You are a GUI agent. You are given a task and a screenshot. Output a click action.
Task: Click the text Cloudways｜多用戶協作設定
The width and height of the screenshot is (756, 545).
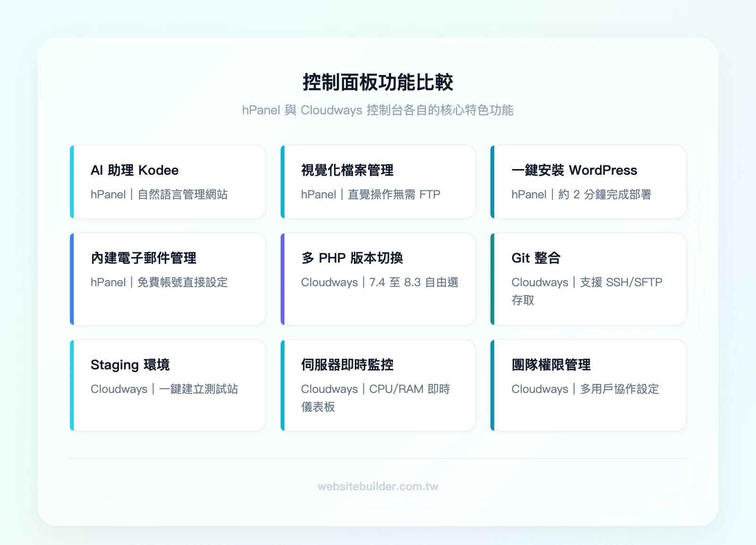[x=585, y=389]
